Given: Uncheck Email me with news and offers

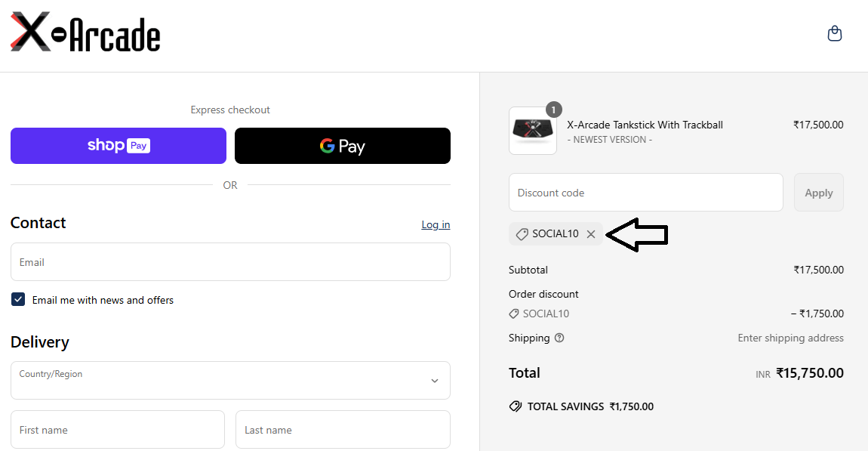Looking at the screenshot, I should point(18,300).
